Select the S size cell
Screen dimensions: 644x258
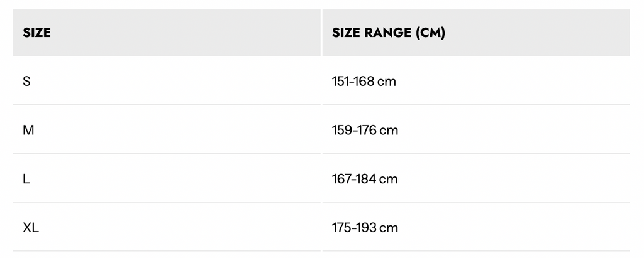[x=26, y=82]
